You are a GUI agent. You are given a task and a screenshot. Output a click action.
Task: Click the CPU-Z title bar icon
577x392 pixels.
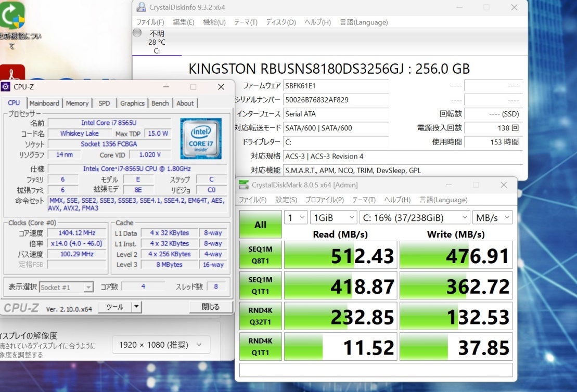6,87
